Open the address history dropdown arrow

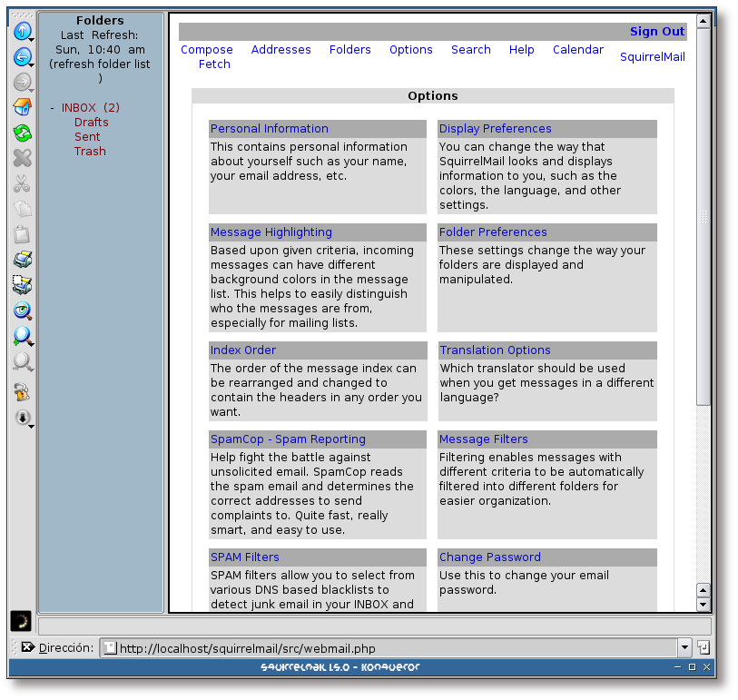(x=684, y=648)
